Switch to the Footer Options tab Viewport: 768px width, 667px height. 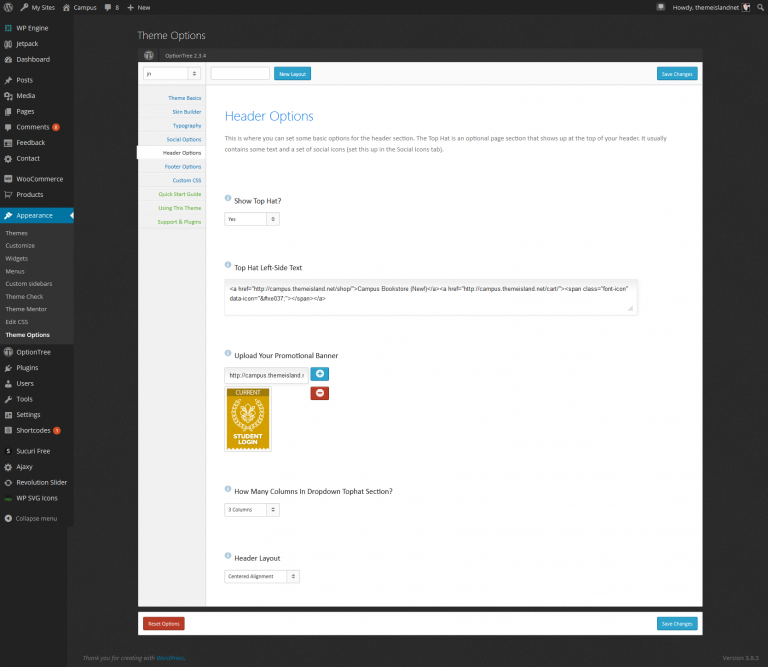(x=183, y=166)
